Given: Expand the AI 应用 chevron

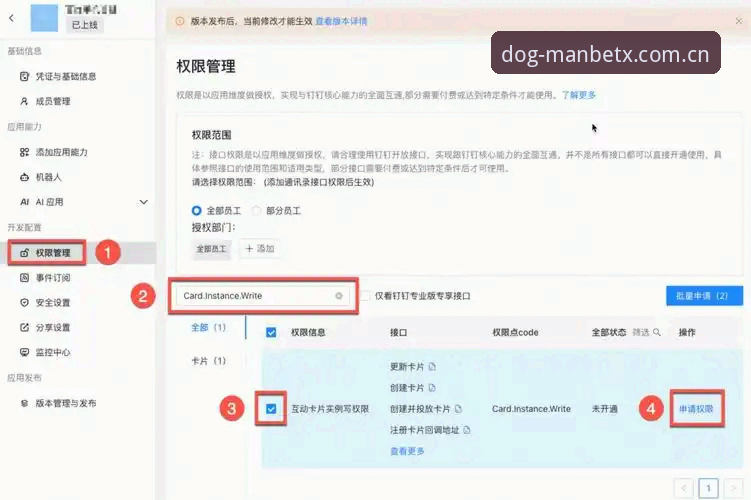Looking at the screenshot, I should pyautogui.click(x=143, y=202).
